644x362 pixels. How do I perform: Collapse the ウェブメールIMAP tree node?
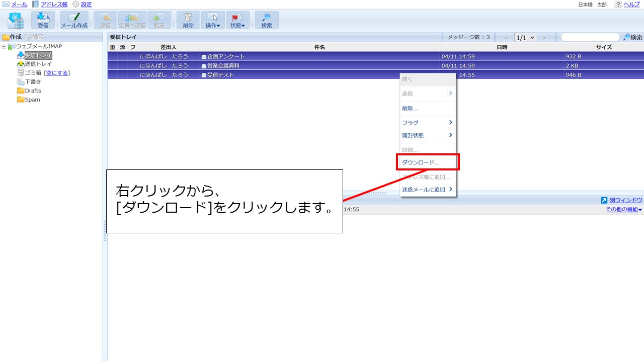click(4, 46)
